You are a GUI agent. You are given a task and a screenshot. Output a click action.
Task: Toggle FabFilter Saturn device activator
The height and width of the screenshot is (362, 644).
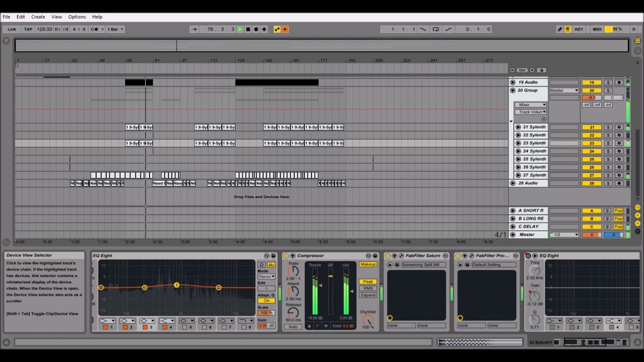(x=387, y=256)
